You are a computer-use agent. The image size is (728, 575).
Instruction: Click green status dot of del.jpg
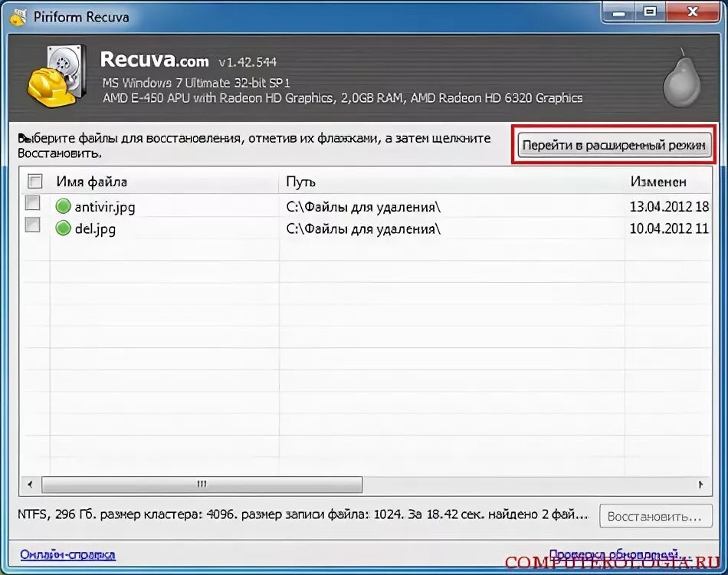pyautogui.click(x=63, y=228)
